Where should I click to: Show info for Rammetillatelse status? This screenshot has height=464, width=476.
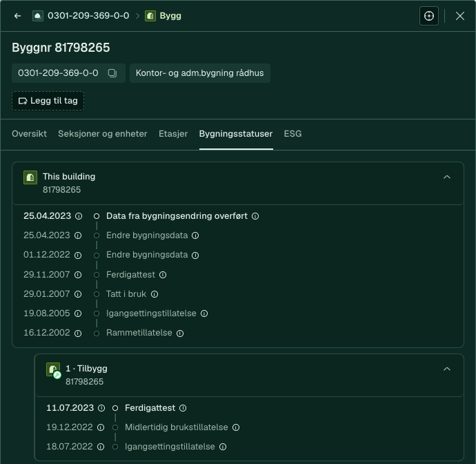pyautogui.click(x=180, y=333)
